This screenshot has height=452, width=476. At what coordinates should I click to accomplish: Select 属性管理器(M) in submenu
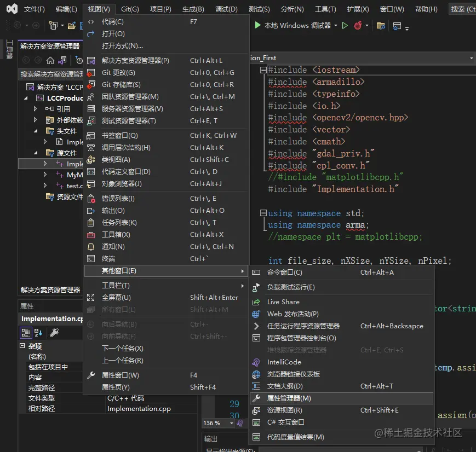point(341,398)
